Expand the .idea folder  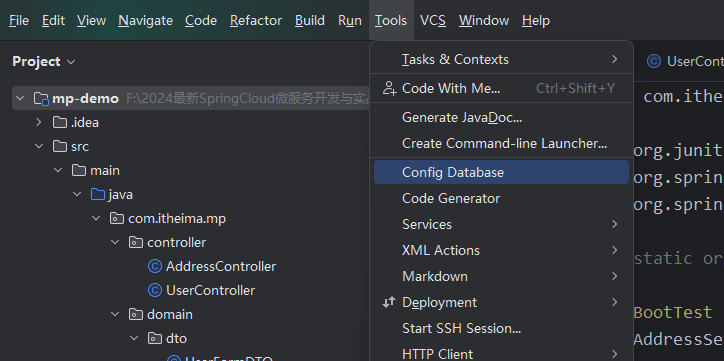pyautogui.click(x=39, y=122)
